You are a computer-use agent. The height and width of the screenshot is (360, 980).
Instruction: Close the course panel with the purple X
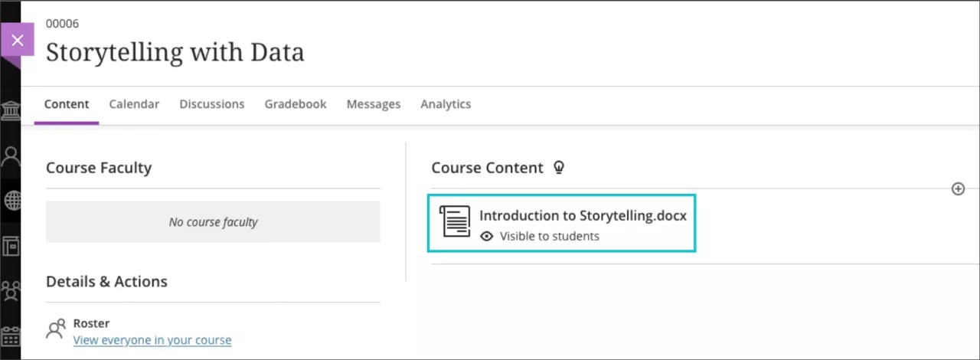coord(17,40)
